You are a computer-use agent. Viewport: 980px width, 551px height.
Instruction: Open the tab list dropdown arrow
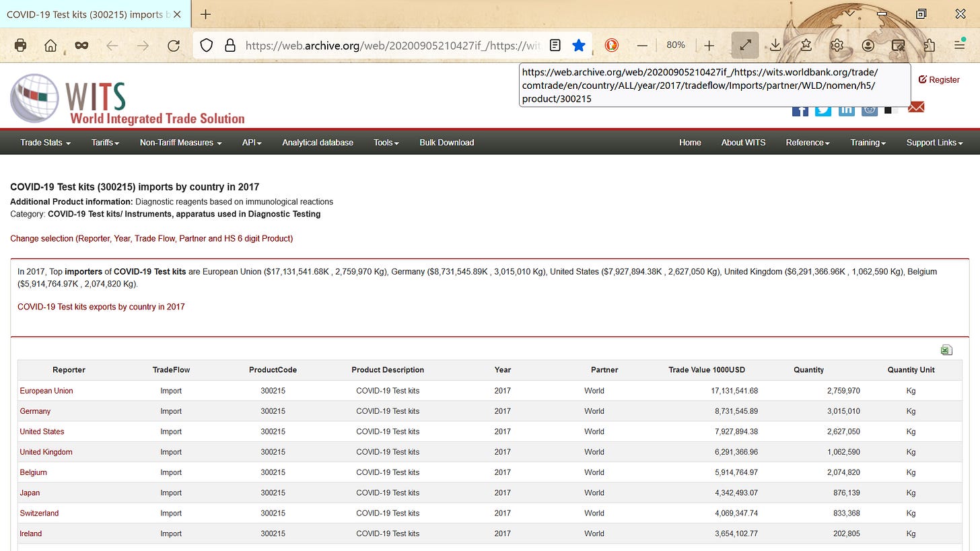coord(851,13)
